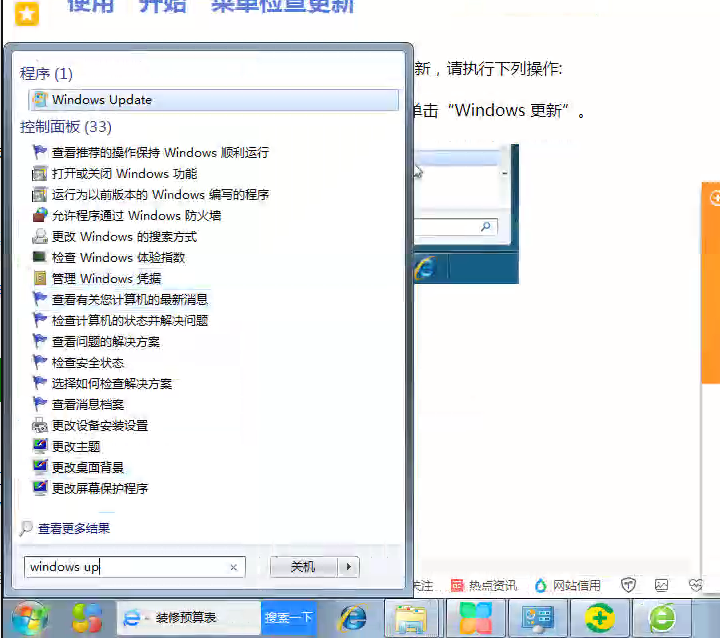Open the green 360 browser taskbar icon
720x638 pixels.
662,618
